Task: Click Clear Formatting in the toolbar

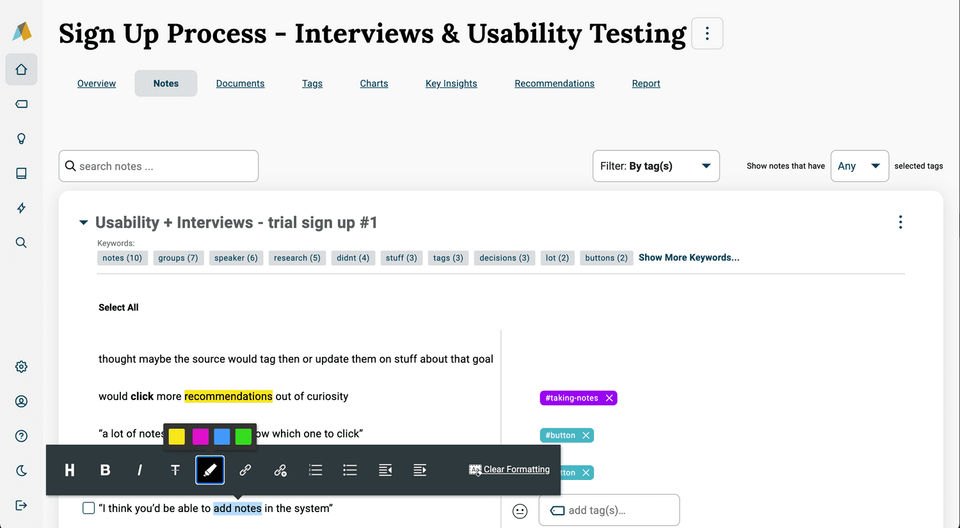Action: pyautogui.click(x=509, y=470)
